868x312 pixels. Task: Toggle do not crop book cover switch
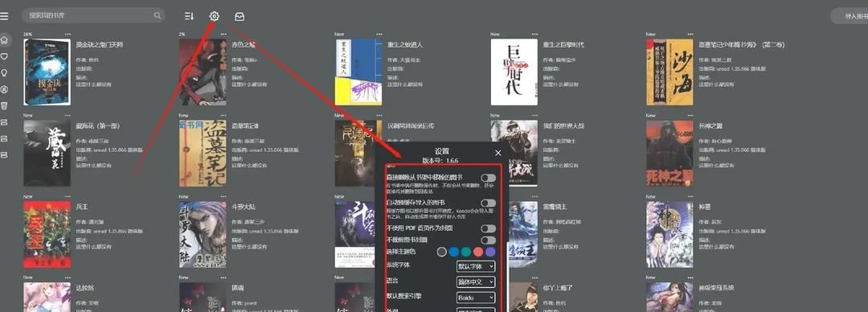click(488, 240)
